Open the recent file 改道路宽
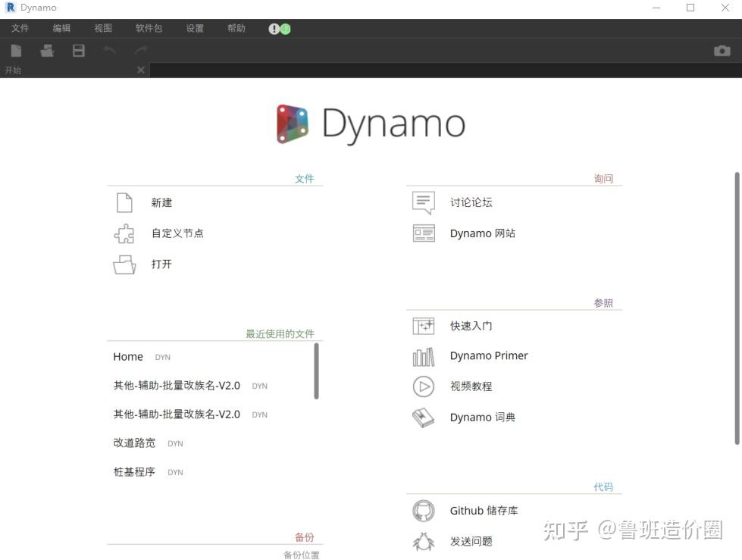 point(133,443)
